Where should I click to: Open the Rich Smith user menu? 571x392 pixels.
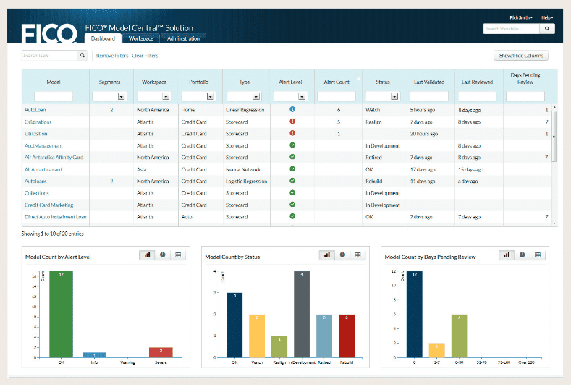point(521,17)
